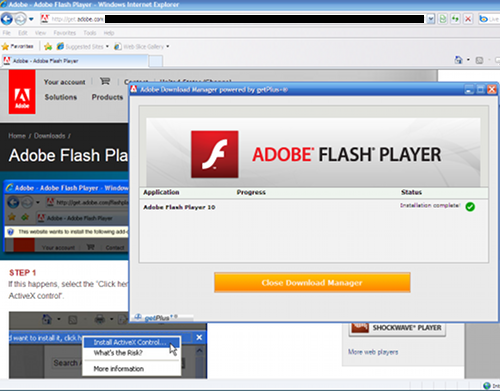Screen dimensions: 500x391
Task: Click the red Stop loading icon
Action: 468,19
